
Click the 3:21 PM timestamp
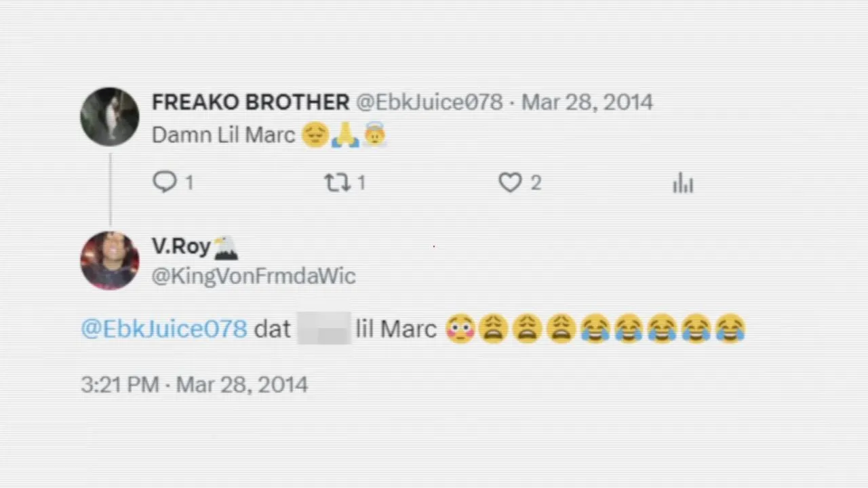[x=120, y=384]
